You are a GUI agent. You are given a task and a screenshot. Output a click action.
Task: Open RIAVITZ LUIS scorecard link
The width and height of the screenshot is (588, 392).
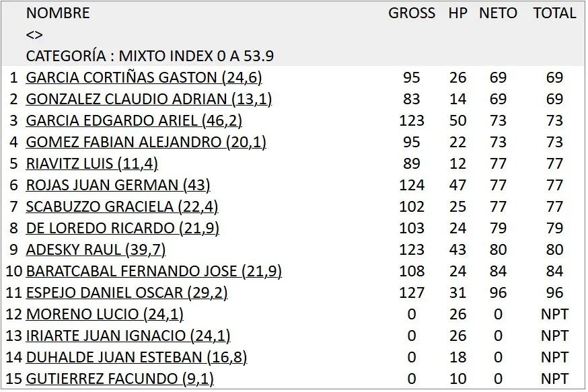[91, 164]
